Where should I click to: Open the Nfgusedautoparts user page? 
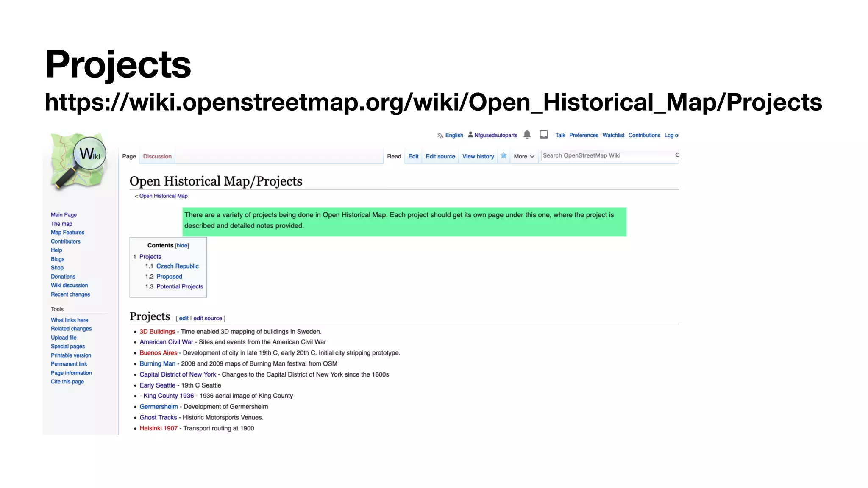click(495, 135)
